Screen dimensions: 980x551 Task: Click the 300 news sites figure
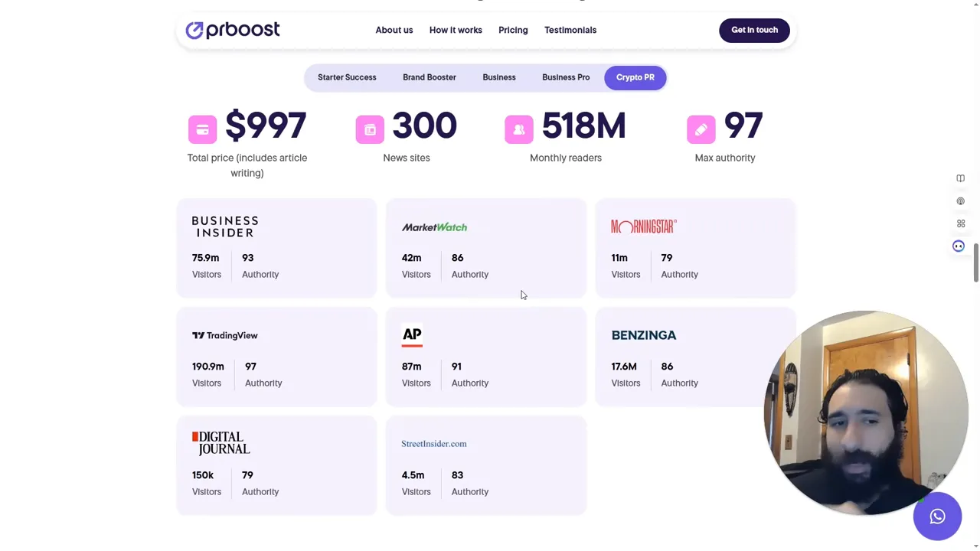pos(424,126)
